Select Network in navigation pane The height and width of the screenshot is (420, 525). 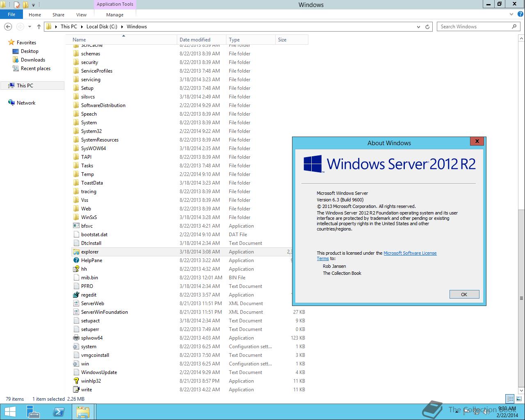tap(26, 103)
